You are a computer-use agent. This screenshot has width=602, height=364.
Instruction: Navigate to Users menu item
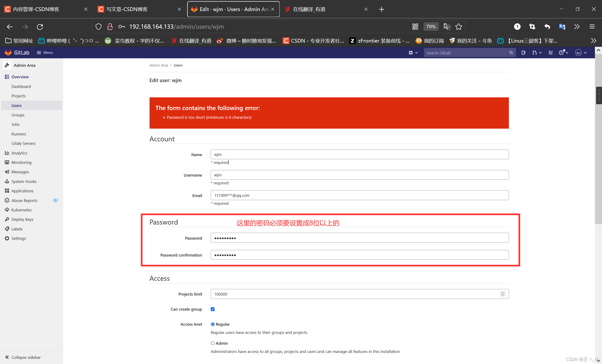tap(16, 105)
